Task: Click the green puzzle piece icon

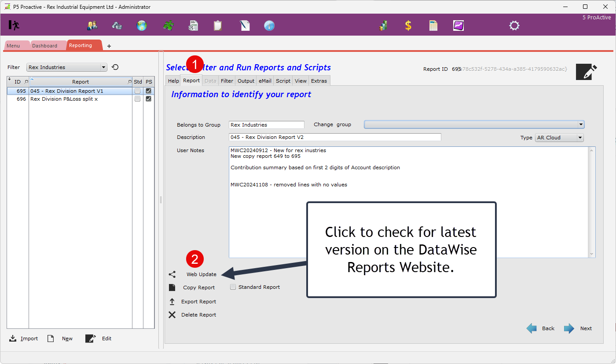Action: [168, 25]
